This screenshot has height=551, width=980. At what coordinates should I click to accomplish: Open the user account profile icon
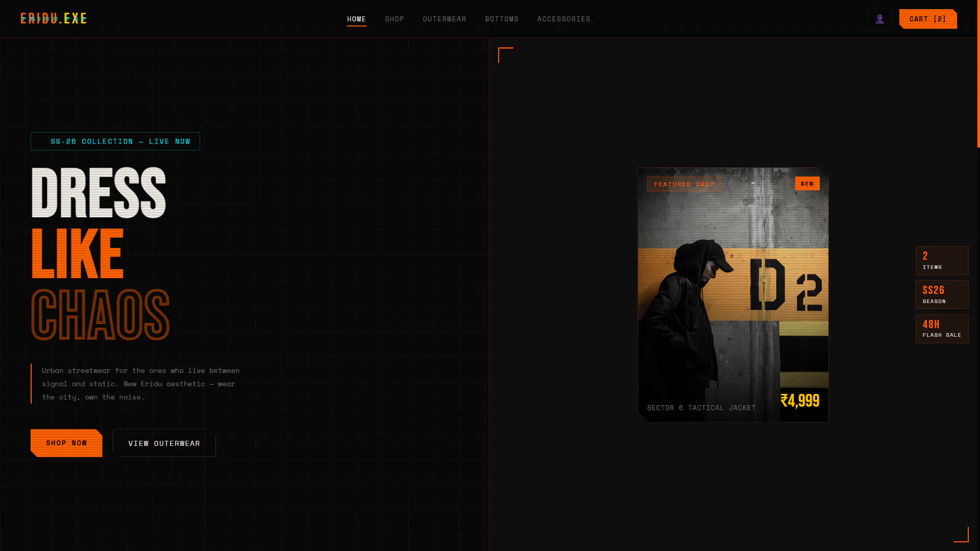(879, 19)
